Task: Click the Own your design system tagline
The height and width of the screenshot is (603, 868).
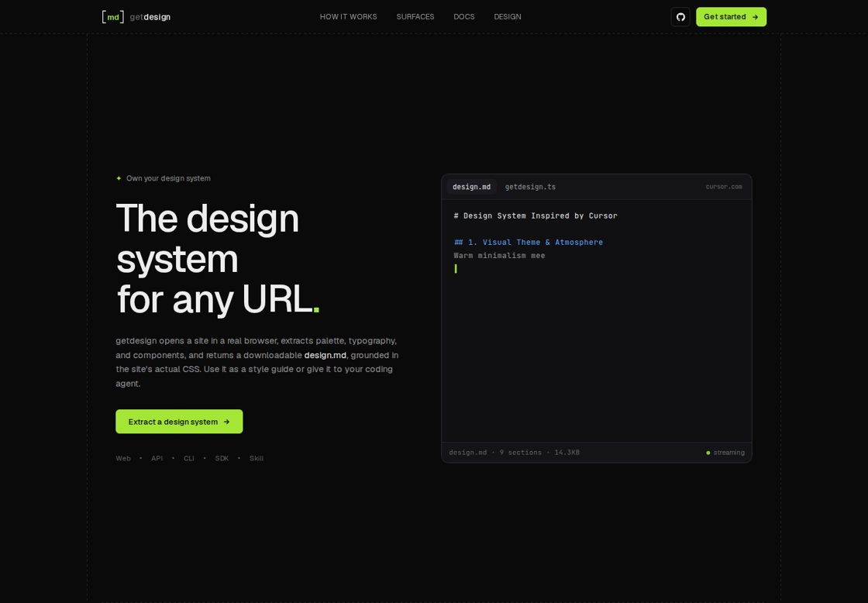Action: point(168,178)
